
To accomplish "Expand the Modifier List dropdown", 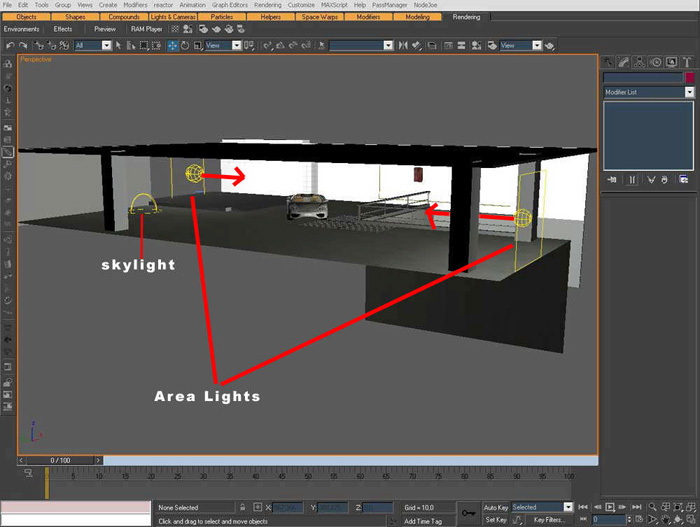I will point(689,92).
